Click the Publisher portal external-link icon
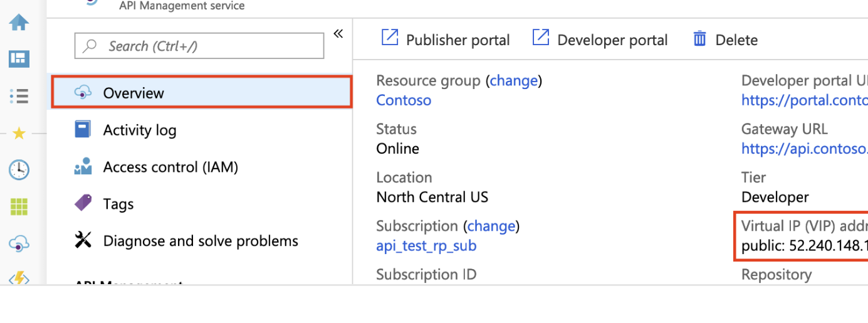 pos(390,38)
